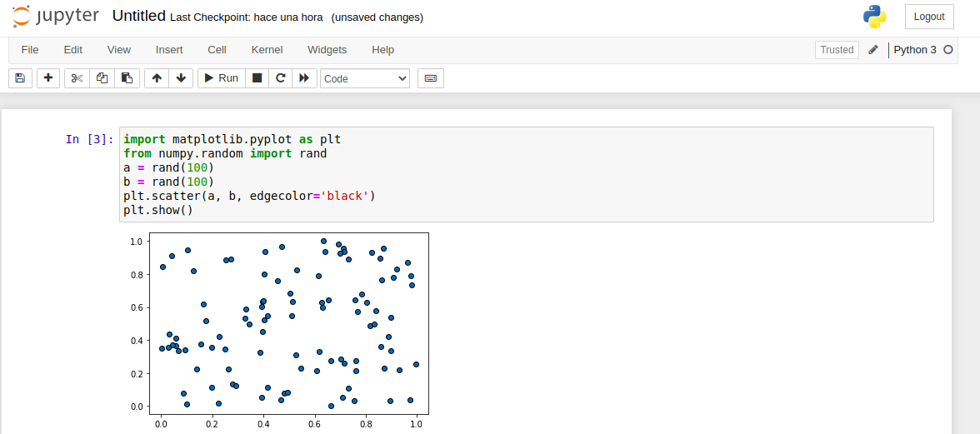Screen dimensions: 980x434
Task: Open the Kernel menu
Action: pyautogui.click(x=267, y=50)
